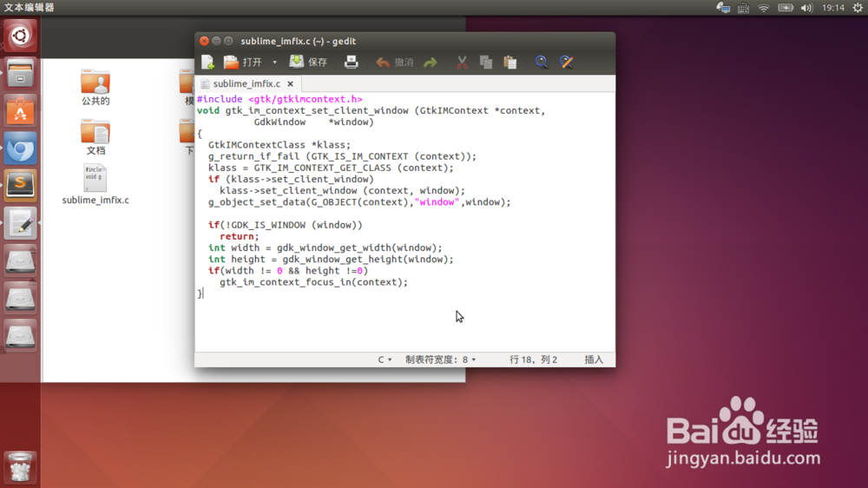Open the keyboard indicator in top panel
This screenshot has height=488, width=868.
(744, 8)
